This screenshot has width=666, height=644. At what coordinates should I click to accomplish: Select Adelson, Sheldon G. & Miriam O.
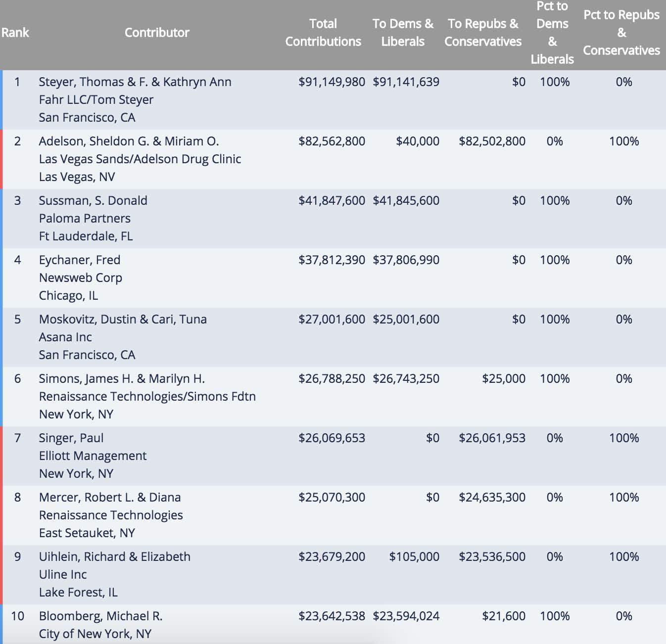click(x=129, y=141)
